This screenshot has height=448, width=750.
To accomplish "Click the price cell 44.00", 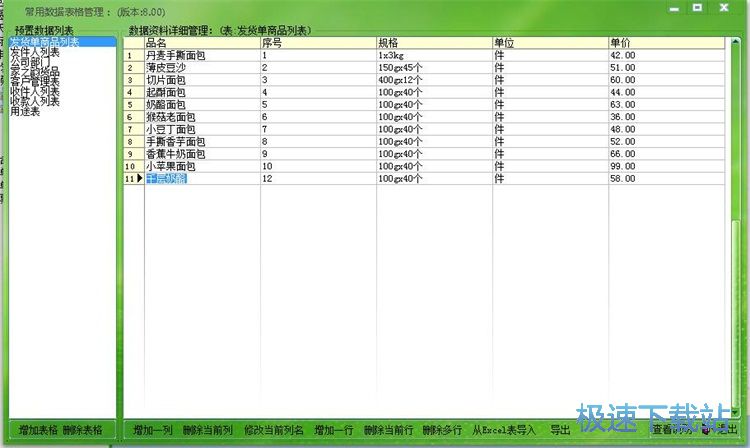I will click(667, 92).
